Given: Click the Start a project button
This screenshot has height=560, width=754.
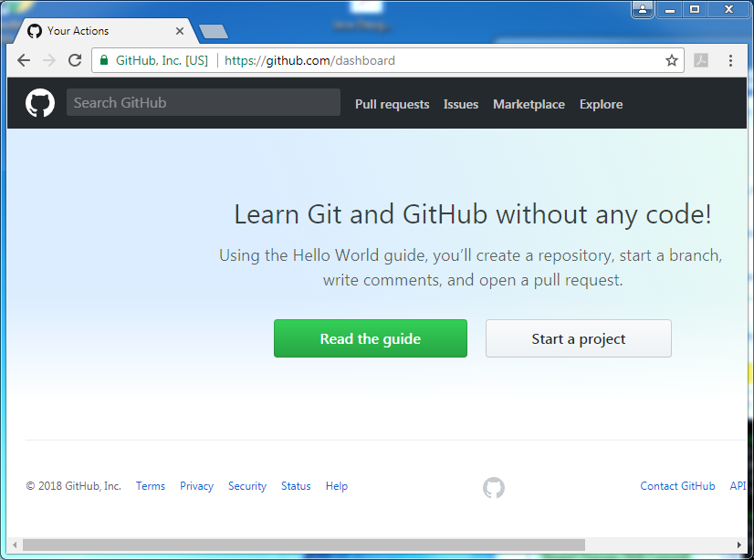Looking at the screenshot, I should click(579, 338).
